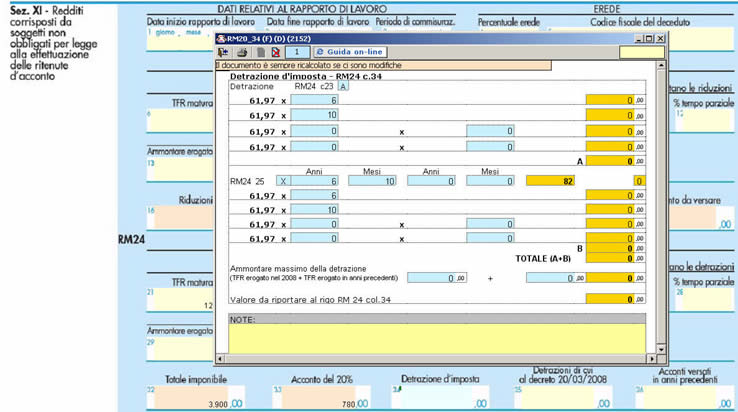Click the yellow NOTE text area

click(x=438, y=338)
